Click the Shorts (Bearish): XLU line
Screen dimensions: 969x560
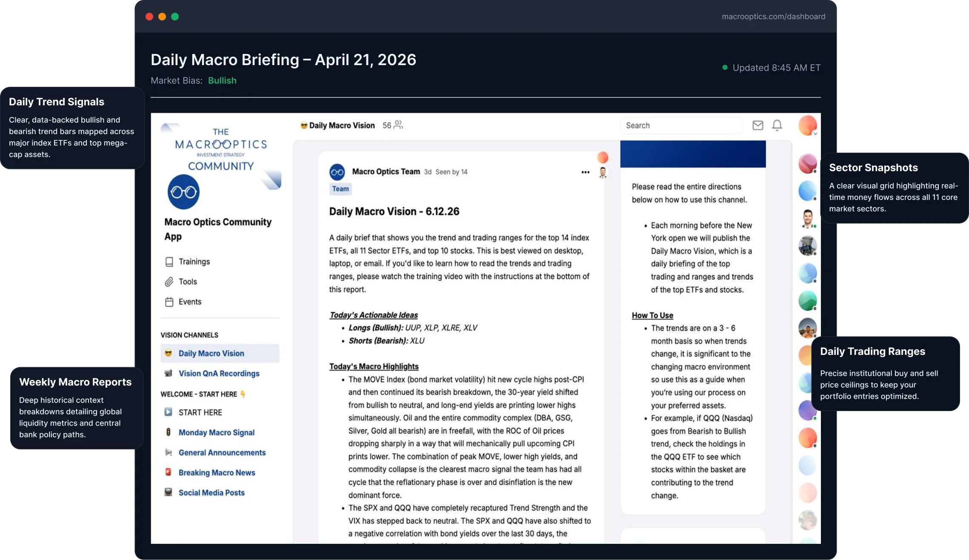386,341
